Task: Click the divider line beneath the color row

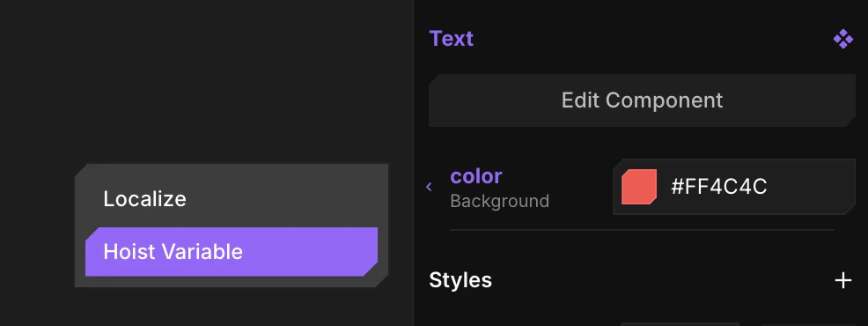Action: [642, 230]
